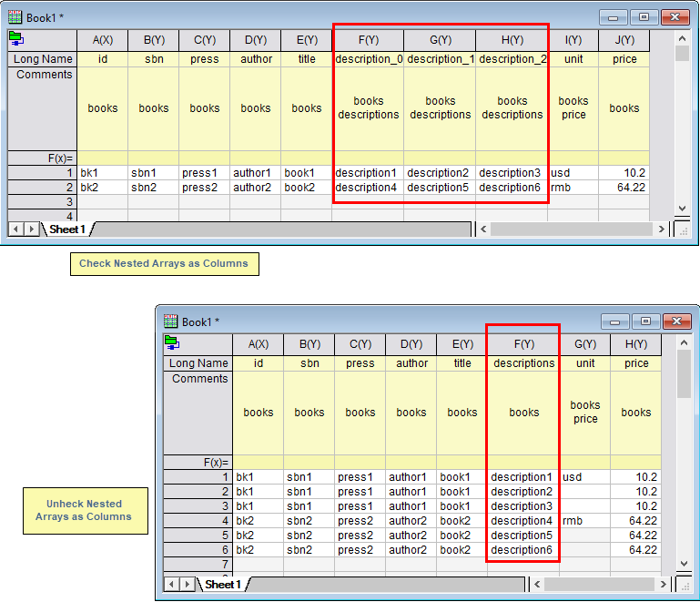Select column H(Y) header in top workbook
Viewport: 700px width, 602px height.
click(512, 40)
